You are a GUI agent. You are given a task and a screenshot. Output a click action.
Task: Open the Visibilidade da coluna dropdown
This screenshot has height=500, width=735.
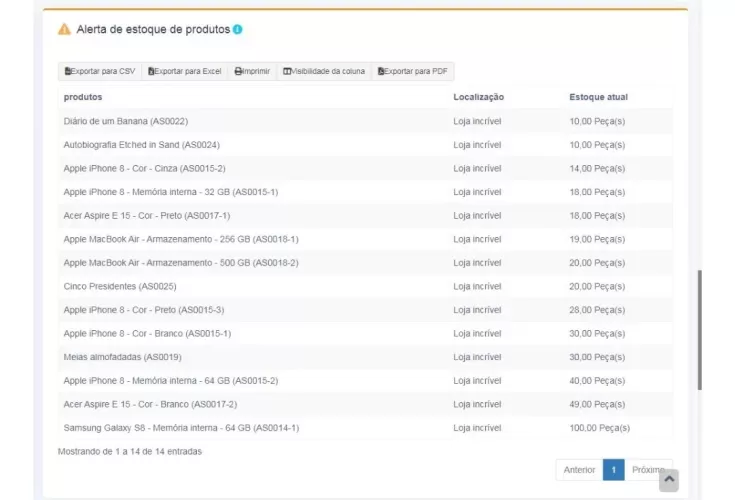324,72
